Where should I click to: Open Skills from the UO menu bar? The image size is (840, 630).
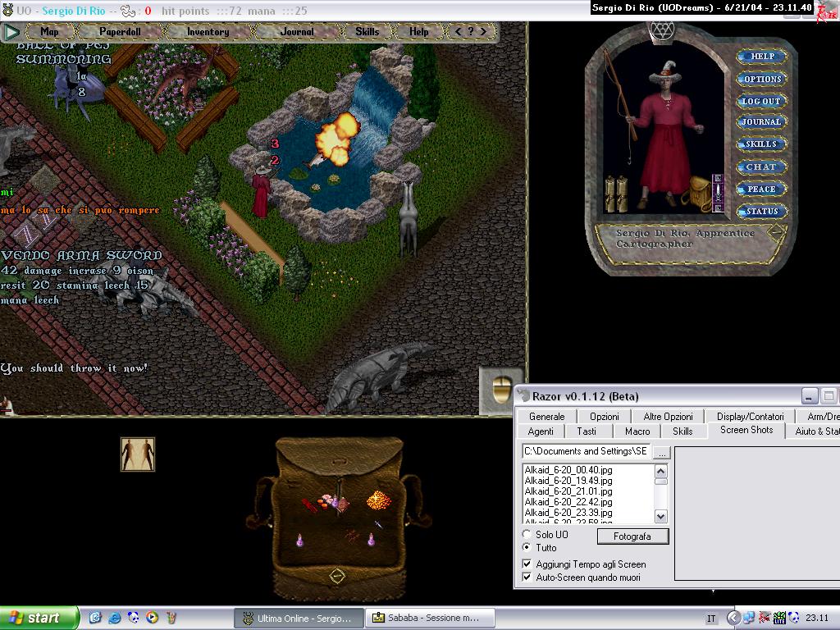(367, 32)
